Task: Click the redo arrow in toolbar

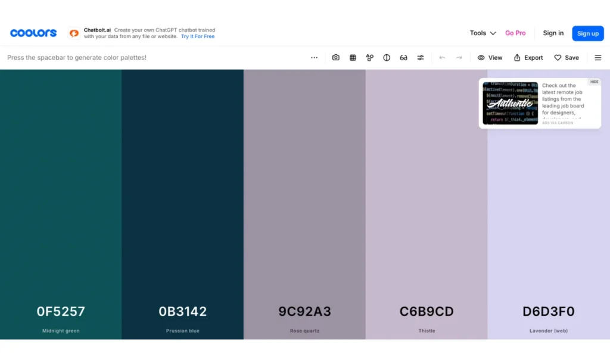Action: tap(459, 58)
